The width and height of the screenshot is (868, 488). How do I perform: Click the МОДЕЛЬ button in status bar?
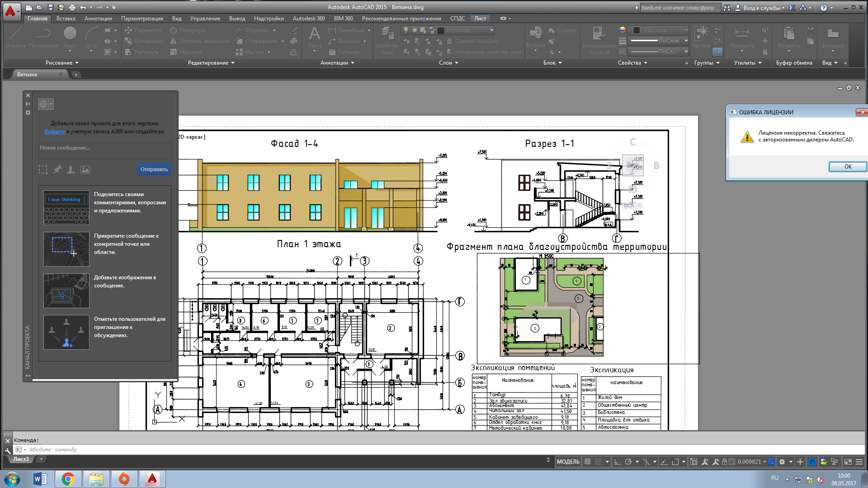click(568, 462)
